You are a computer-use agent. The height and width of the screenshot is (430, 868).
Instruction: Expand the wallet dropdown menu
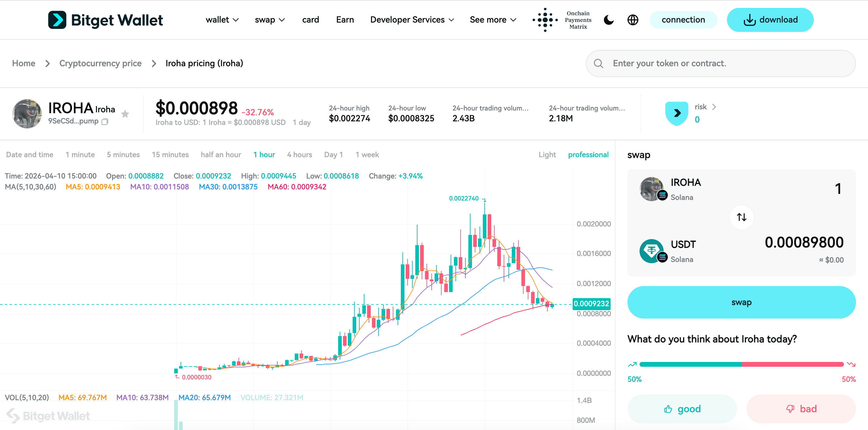coord(222,20)
